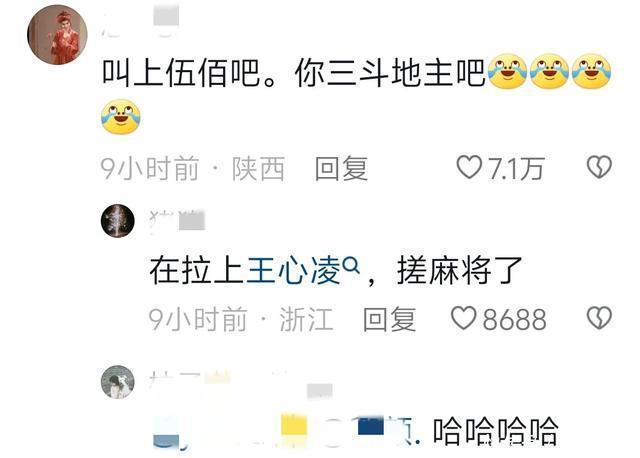Screen dimensions: 640x458
Task: Dislike the reply from 浙江
Action: [x=599, y=318]
